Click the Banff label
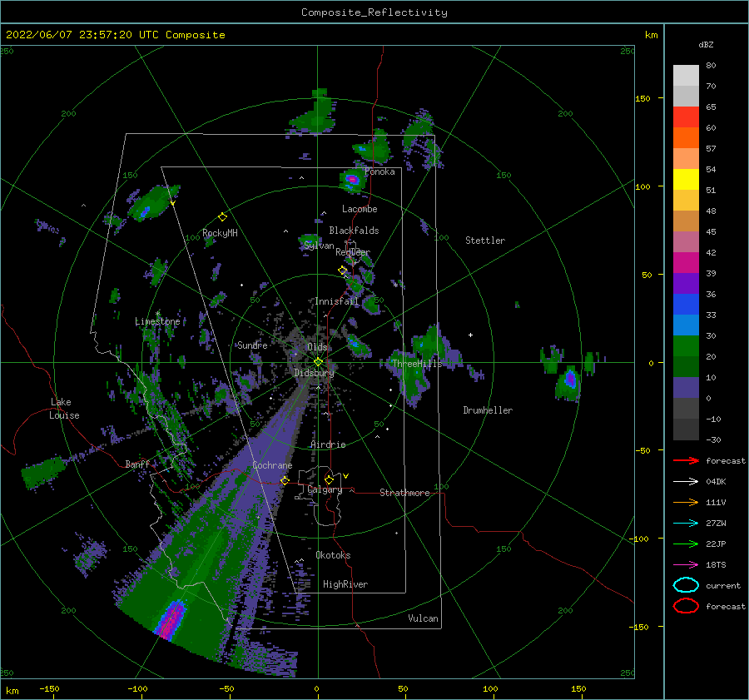 (137, 464)
